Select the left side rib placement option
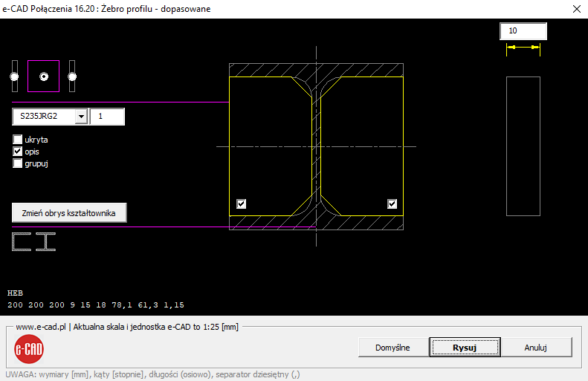The height and width of the screenshot is (381, 588). 14,76
